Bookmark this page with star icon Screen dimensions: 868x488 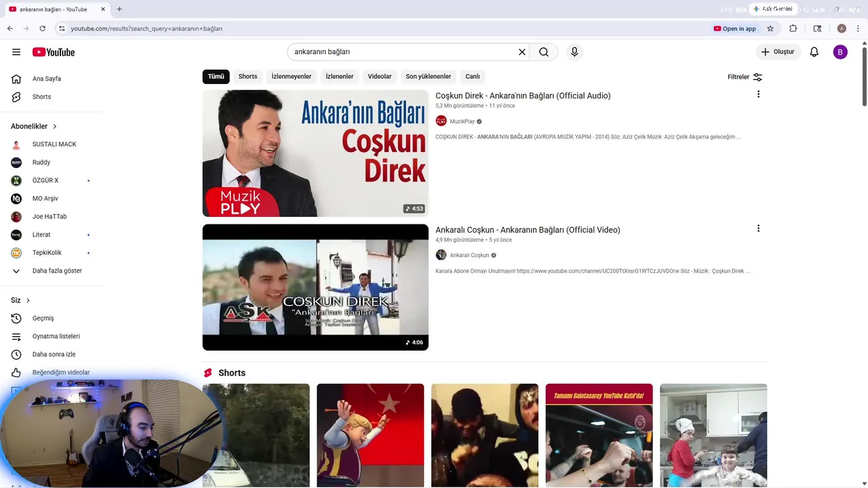pos(770,28)
